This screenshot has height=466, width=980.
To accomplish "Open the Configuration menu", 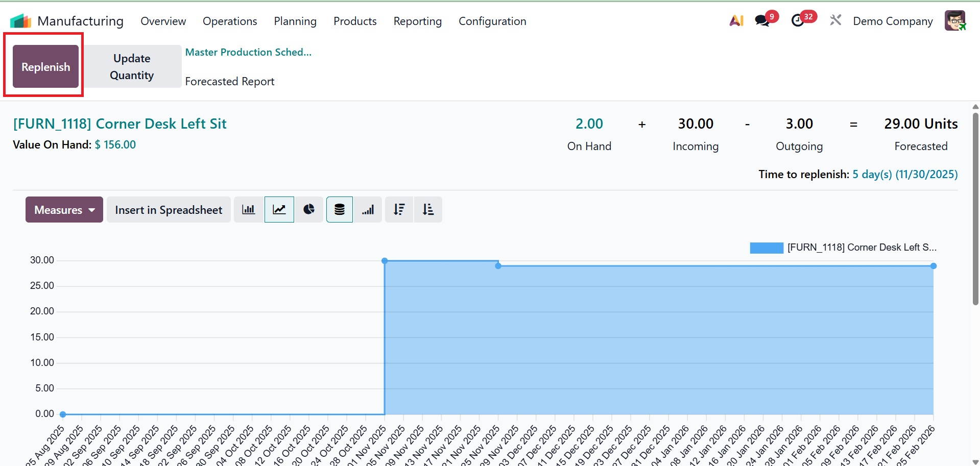I will pos(492,21).
